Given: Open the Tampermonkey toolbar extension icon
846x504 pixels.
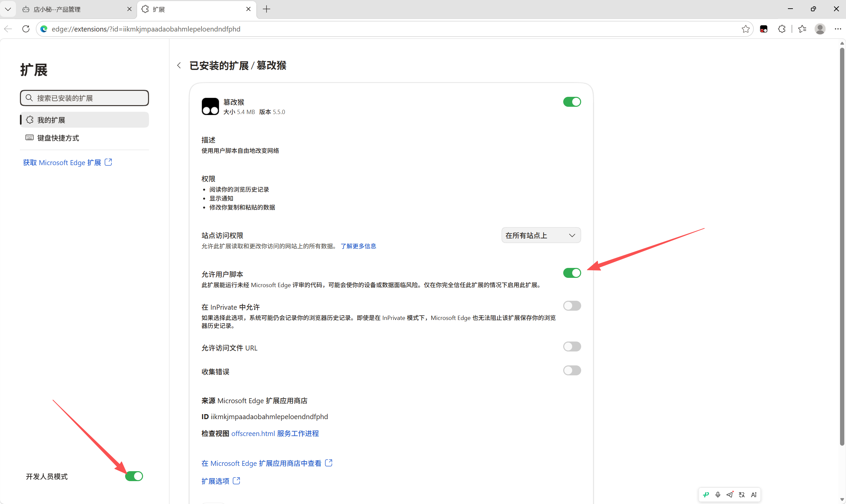Looking at the screenshot, I should pos(764,29).
